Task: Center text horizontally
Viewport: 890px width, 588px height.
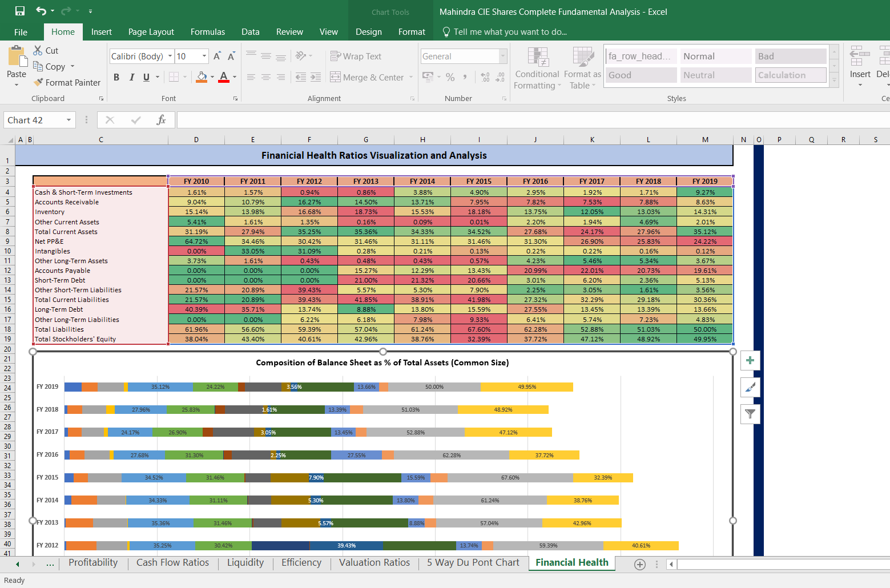Action: point(266,77)
